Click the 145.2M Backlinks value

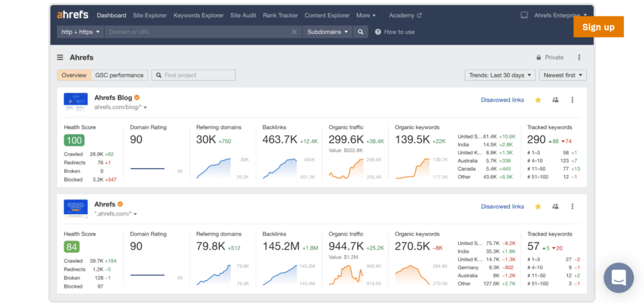281,246
